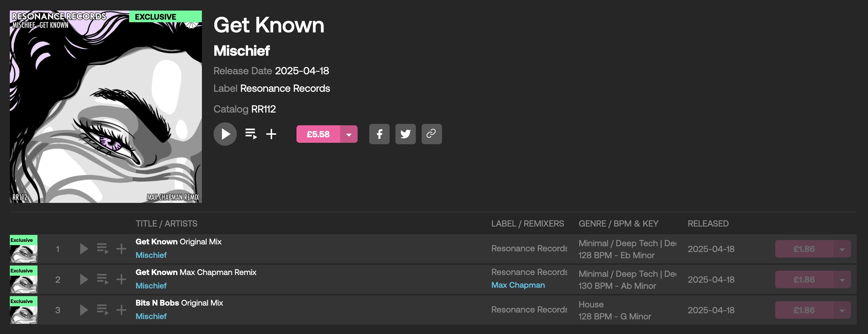Viewport: 868px width, 334px height.
Task: Add Bits N Bobs to playlist
Action: [x=121, y=310]
